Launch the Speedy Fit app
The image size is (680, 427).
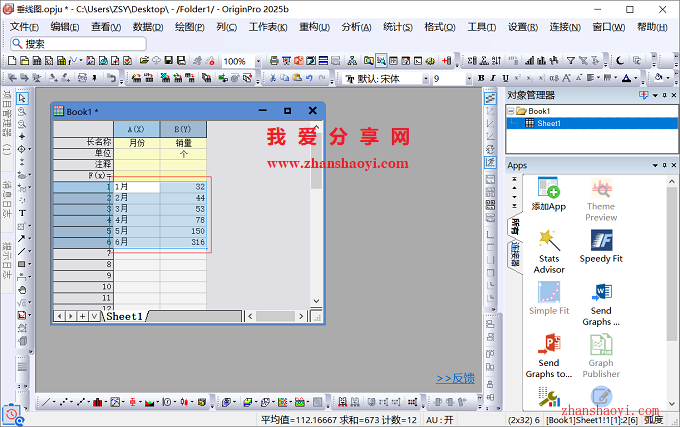[601, 246]
